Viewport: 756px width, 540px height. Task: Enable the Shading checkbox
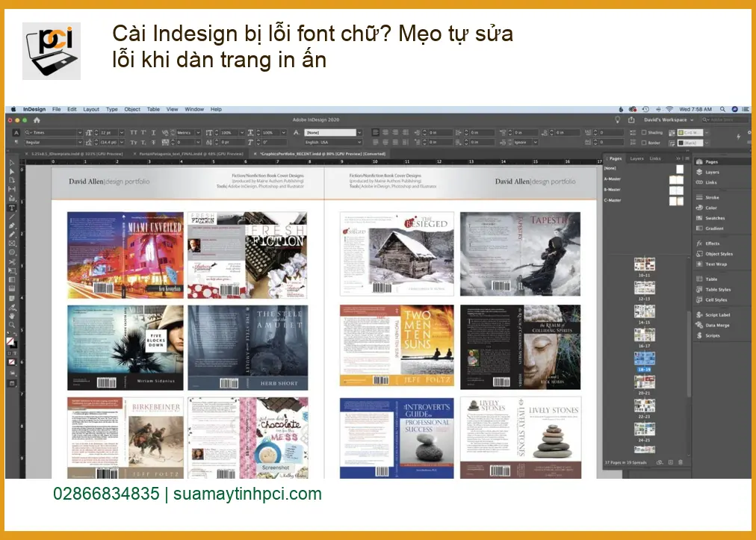644,132
